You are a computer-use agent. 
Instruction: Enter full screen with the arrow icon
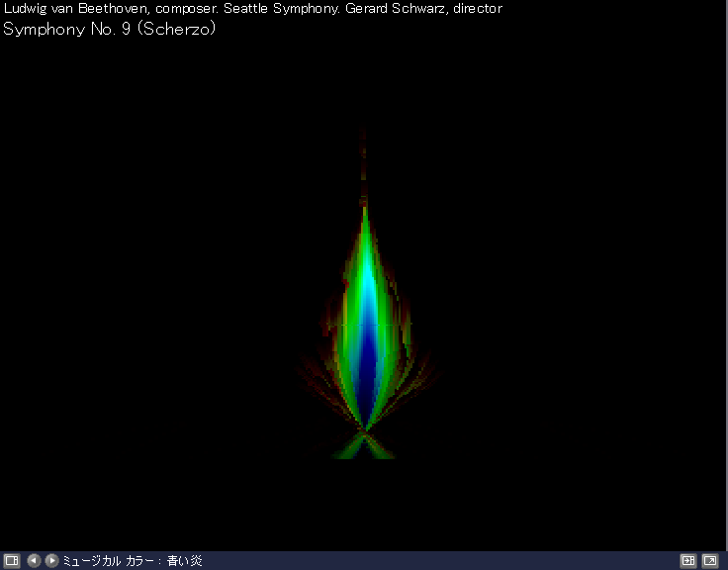click(x=709, y=561)
